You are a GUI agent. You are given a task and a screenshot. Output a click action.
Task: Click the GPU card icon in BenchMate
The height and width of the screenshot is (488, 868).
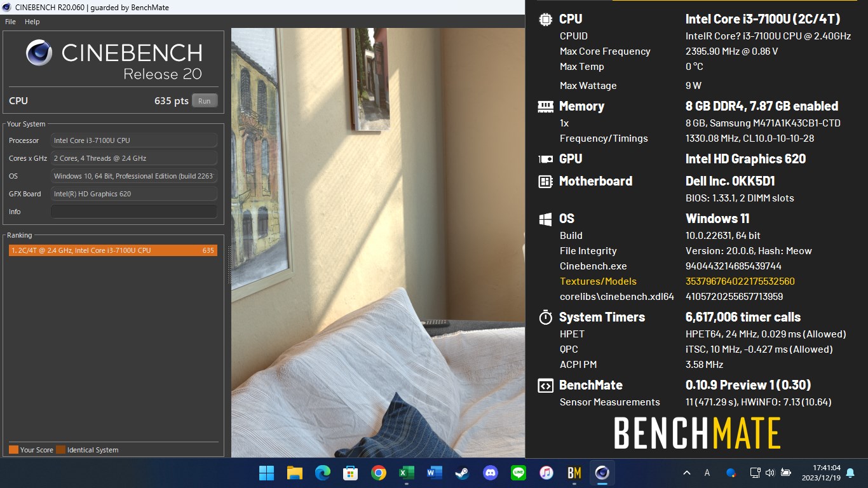point(545,159)
